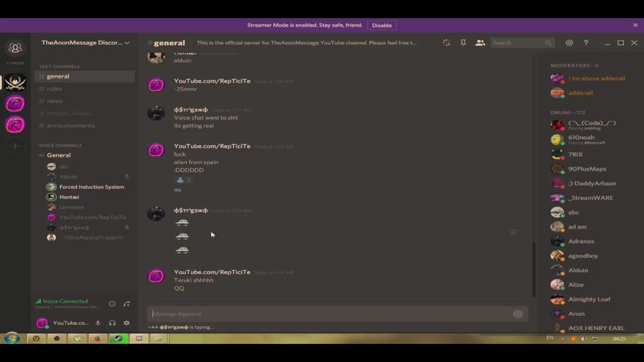This screenshot has width=644, height=362.
Task: Click the add server plus icon
Action: click(15, 146)
